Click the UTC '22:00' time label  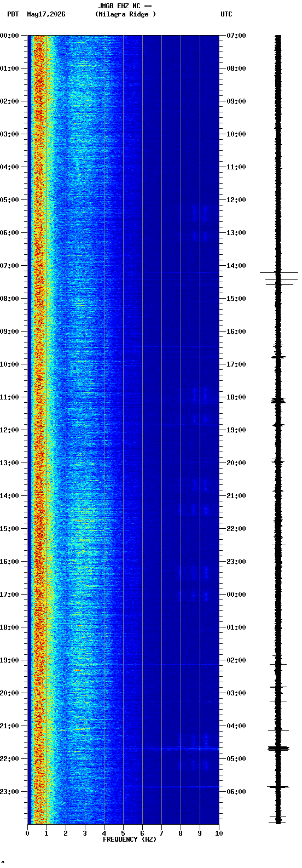[x=236, y=529]
